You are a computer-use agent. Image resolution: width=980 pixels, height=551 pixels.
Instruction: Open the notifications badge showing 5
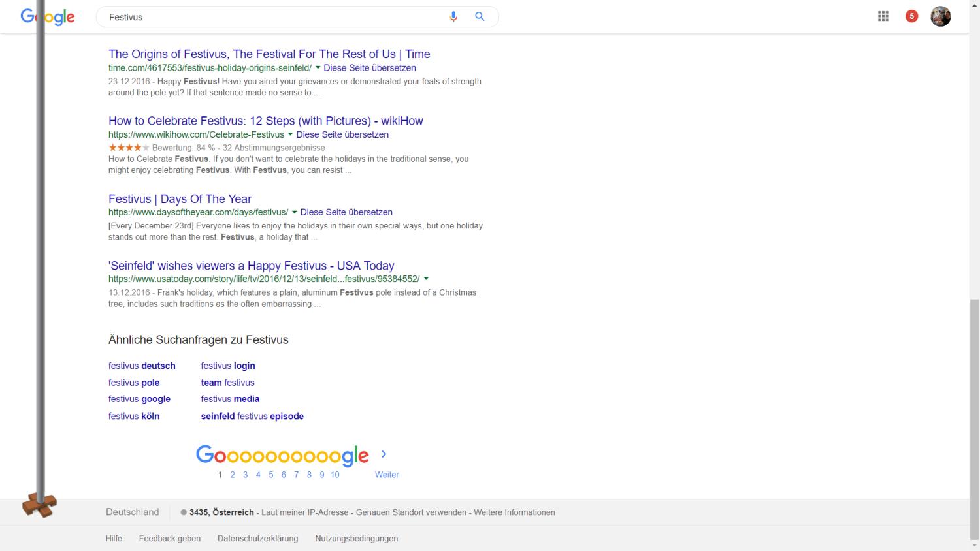click(911, 16)
